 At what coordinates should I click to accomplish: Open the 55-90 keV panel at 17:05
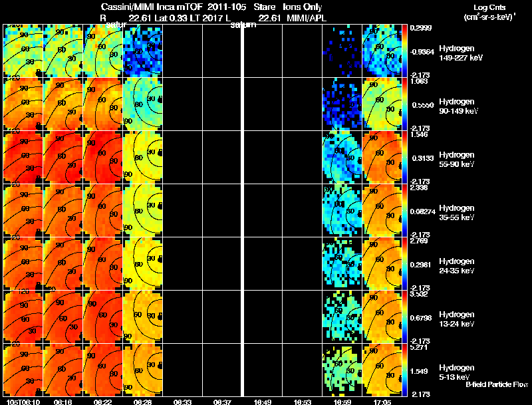coord(382,158)
